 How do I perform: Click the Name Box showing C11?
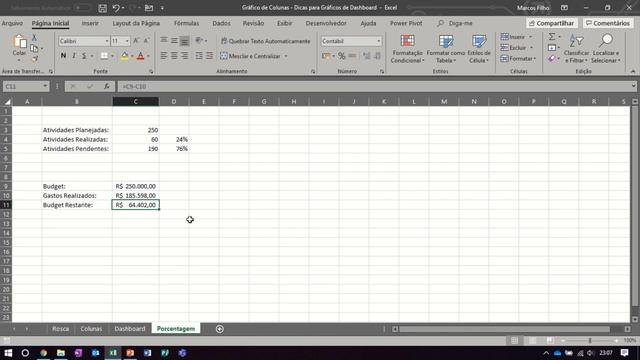point(26,87)
